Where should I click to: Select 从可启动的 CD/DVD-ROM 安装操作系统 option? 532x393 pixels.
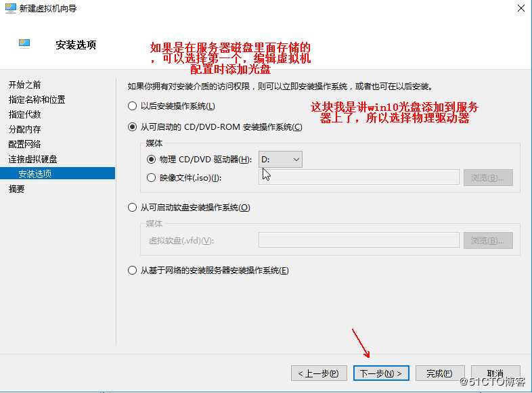(132, 127)
